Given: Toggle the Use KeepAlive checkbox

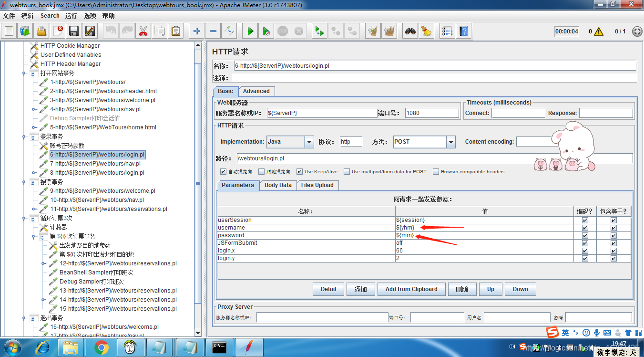Looking at the screenshot, I should [299, 171].
